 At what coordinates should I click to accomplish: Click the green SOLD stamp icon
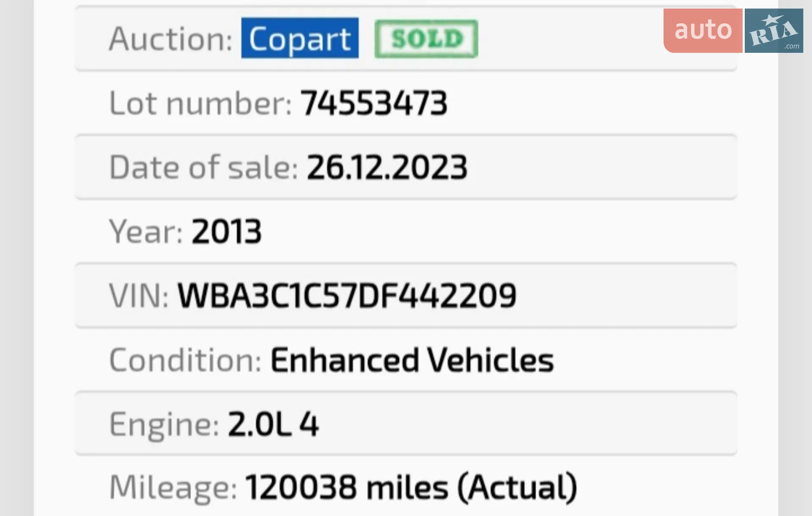[x=426, y=38]
